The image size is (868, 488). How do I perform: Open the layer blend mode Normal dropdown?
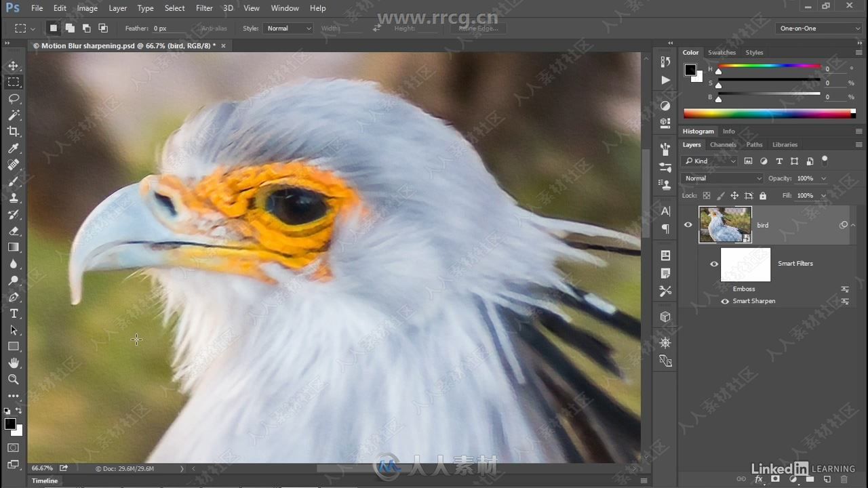tap(722, 178)
